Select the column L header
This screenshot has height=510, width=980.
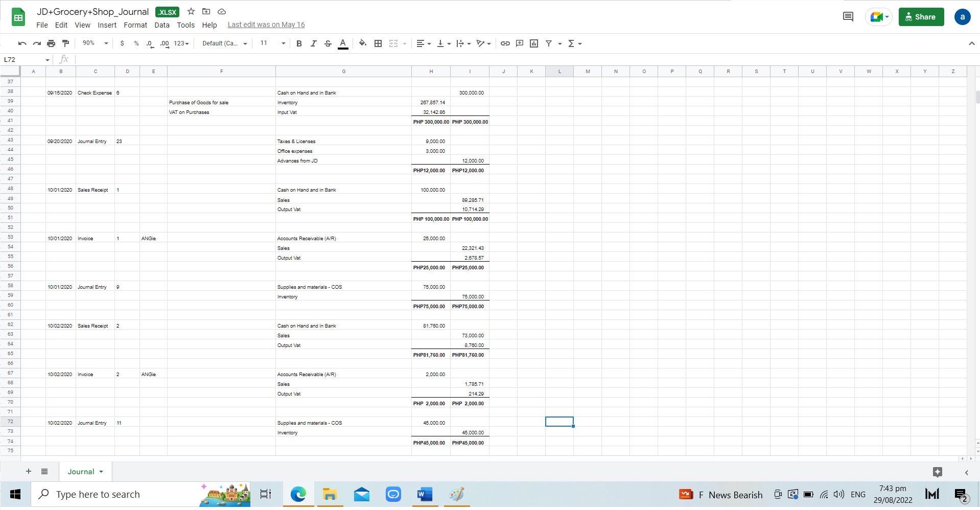click(x=559, y=72)
